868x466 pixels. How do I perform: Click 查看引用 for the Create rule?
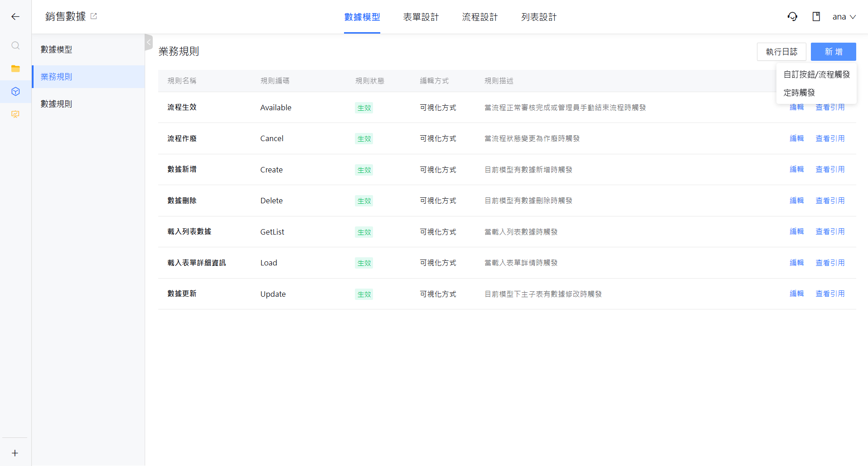coord(830,169)
